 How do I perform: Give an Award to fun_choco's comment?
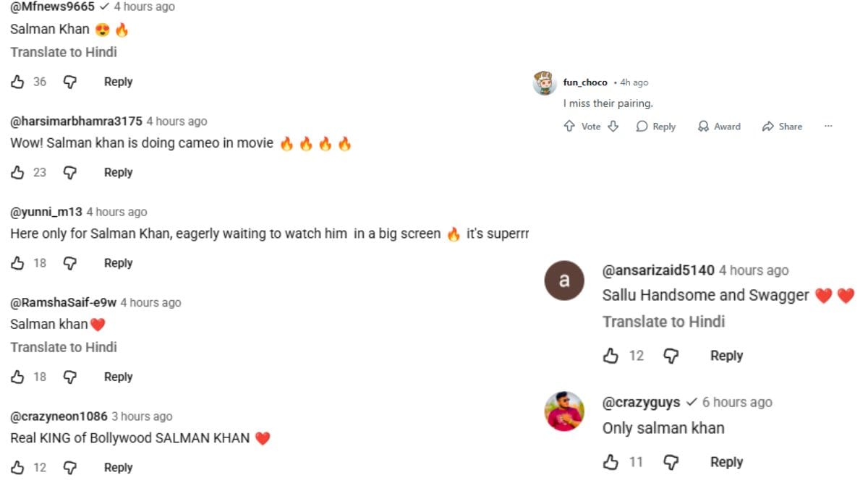(719, 126)
